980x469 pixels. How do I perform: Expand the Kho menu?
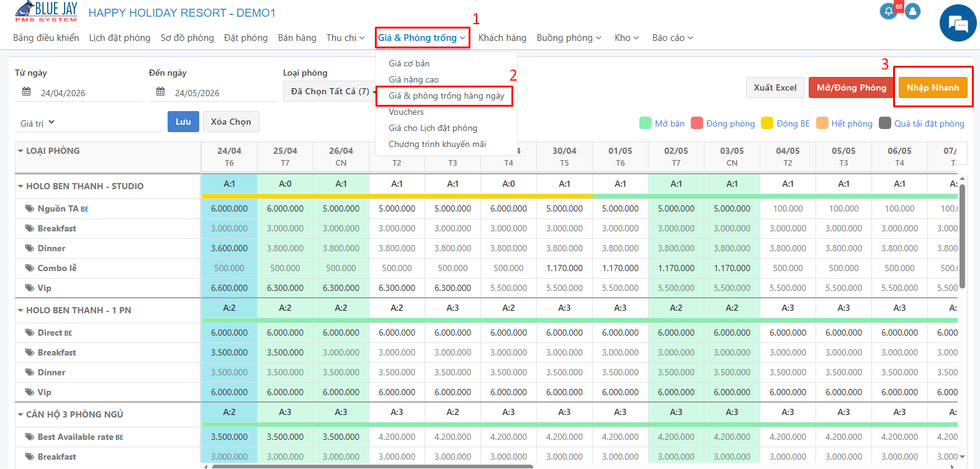(x=627, y=38)
